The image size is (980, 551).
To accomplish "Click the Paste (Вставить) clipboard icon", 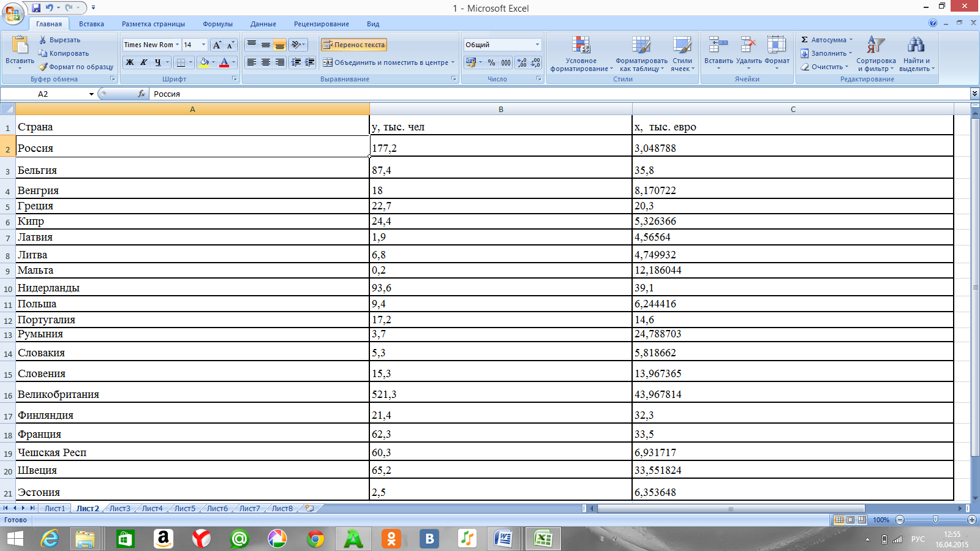I will click(x=20, y=47).
